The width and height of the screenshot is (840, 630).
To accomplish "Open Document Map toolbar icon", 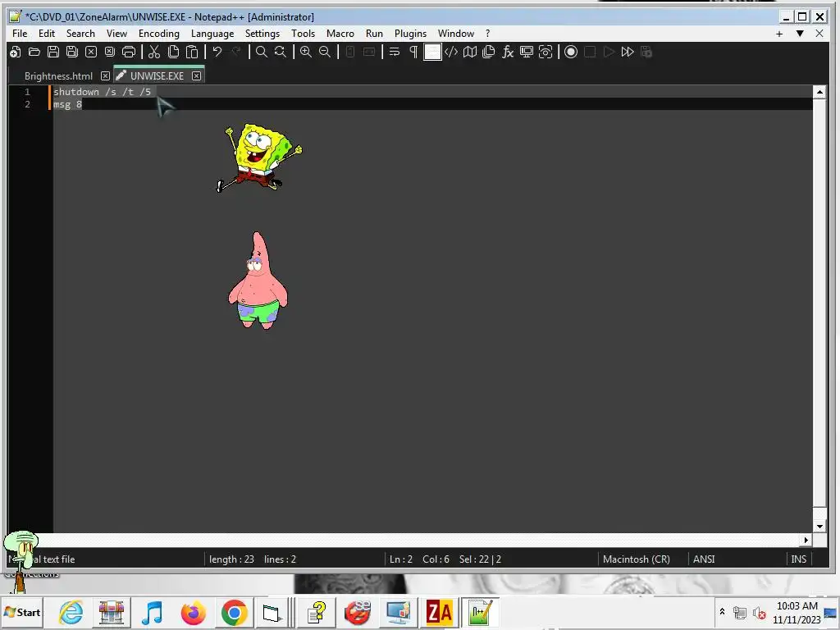I will [x=470, y=52].
